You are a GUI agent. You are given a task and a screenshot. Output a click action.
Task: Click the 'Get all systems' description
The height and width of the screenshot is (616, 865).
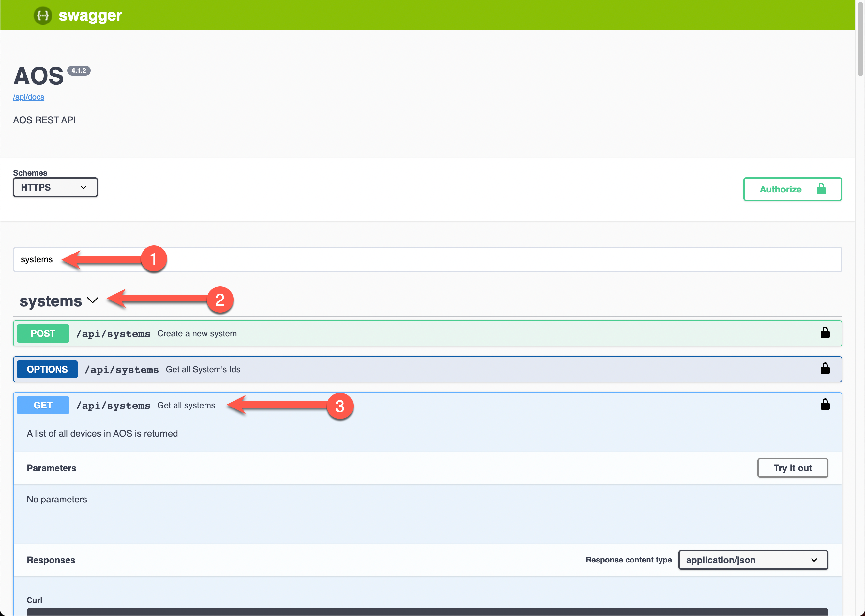[186, 406]
